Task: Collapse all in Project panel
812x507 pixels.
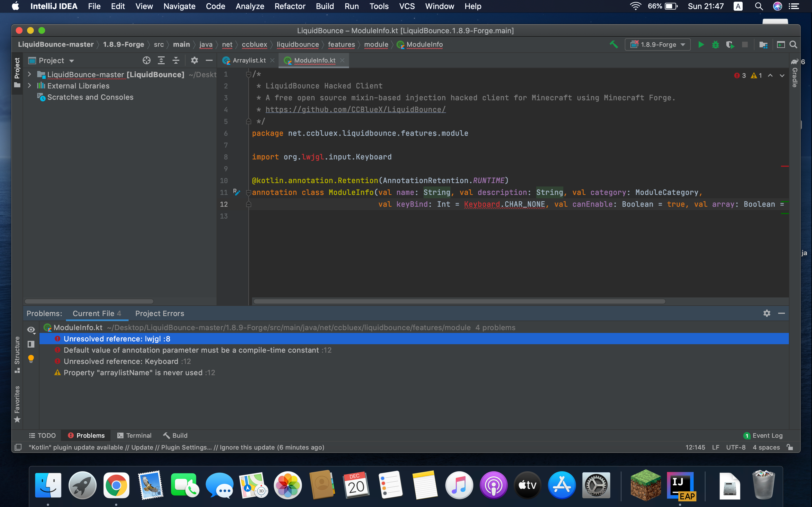Action: 176,60
